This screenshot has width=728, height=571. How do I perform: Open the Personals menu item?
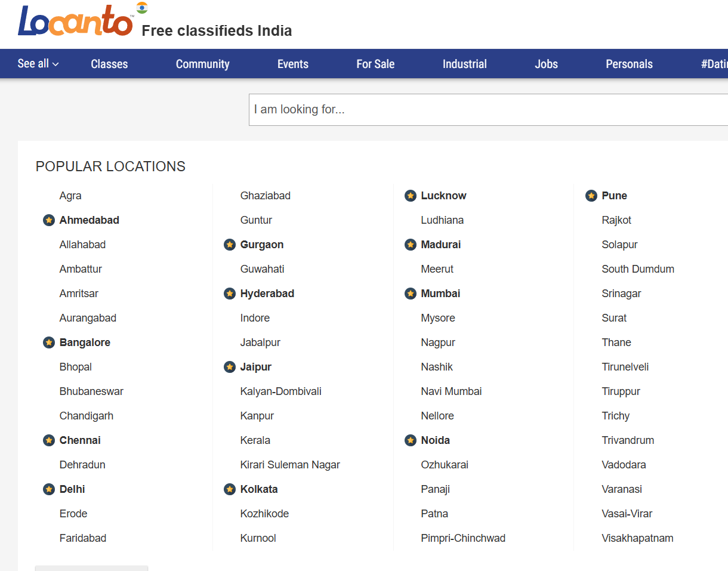coord(629,64)
